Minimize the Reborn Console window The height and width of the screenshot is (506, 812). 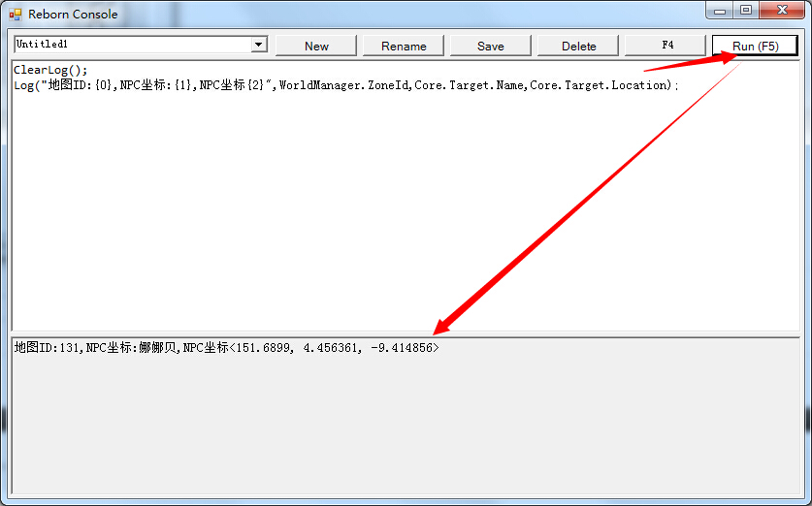(x=720, y=10)
